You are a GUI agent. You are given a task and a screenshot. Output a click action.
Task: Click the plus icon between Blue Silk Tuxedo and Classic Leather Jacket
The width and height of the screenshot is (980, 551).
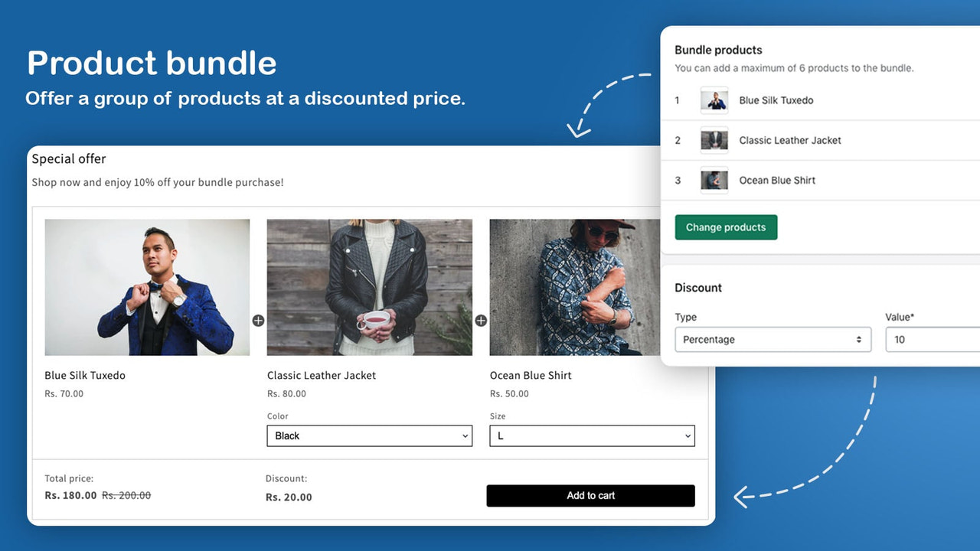tap(258, 321)
